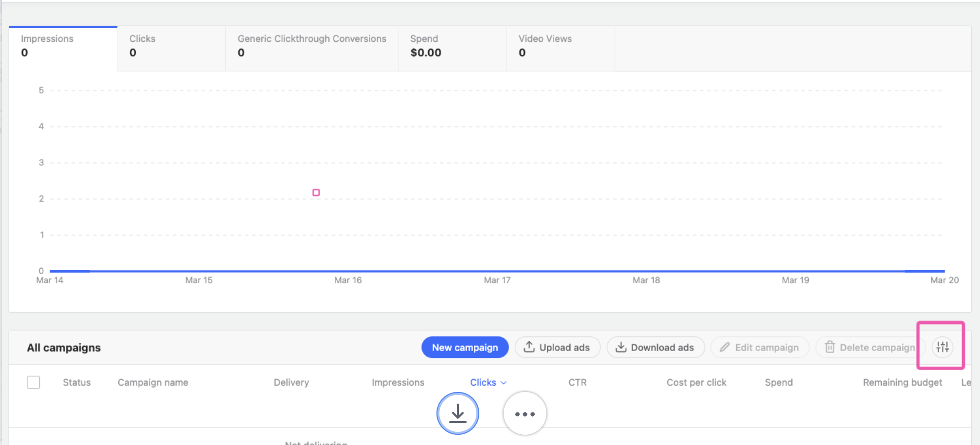Click the trash icon in Delete campaign
Viewport: 980px width, 445px height.
(x=830, y=347)
